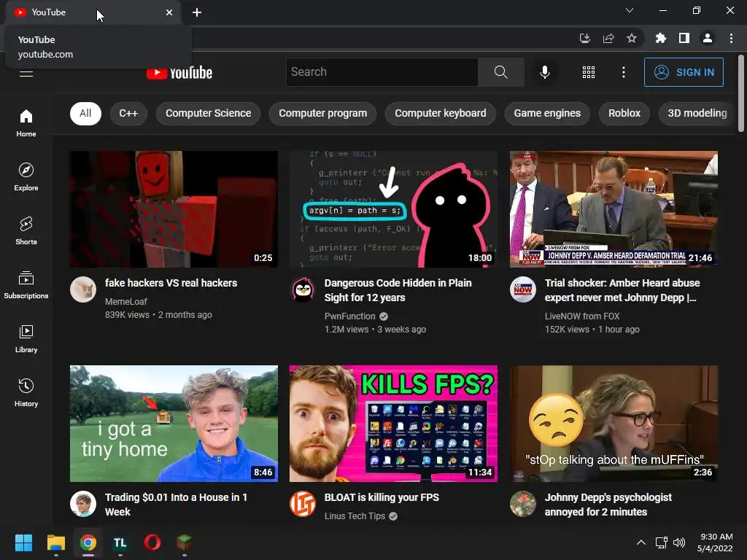This screenshot has height=560, width=747.
Task: Show hidden system tray icons chevron
Action: click(641, 542)
